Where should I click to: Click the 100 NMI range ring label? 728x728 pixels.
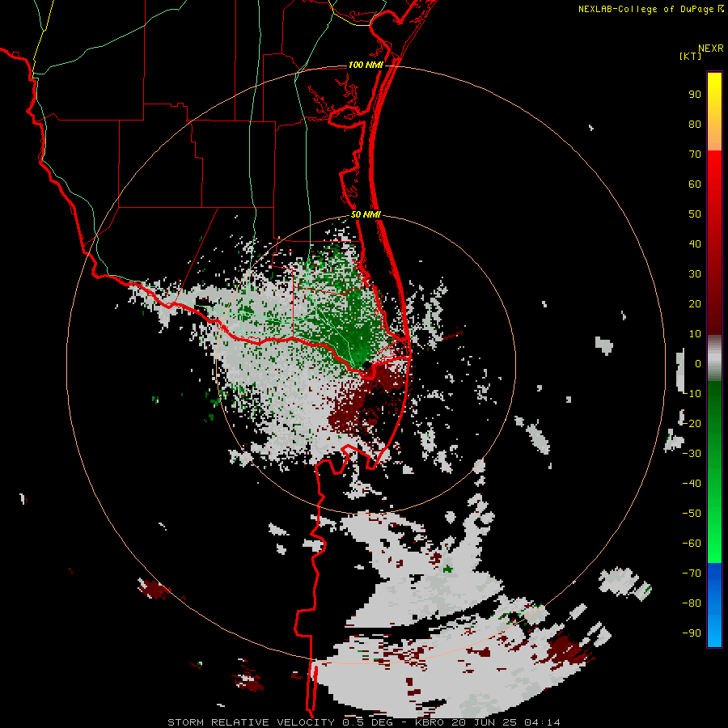366,65
